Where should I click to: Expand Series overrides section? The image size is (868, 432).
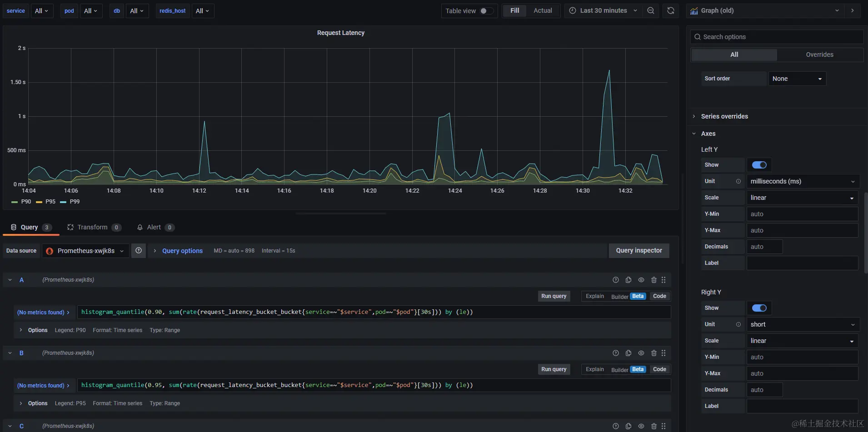[724, 116]
